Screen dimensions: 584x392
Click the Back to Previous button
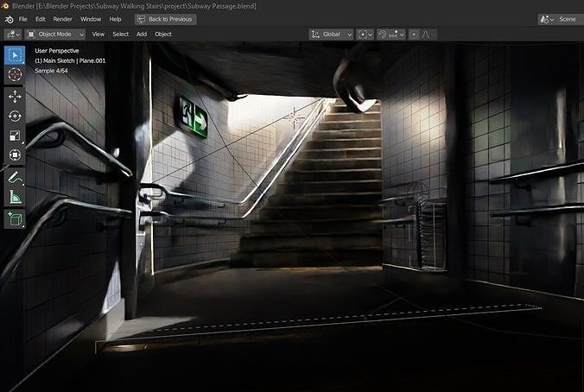pyautogui.click(x=165, y=19)
